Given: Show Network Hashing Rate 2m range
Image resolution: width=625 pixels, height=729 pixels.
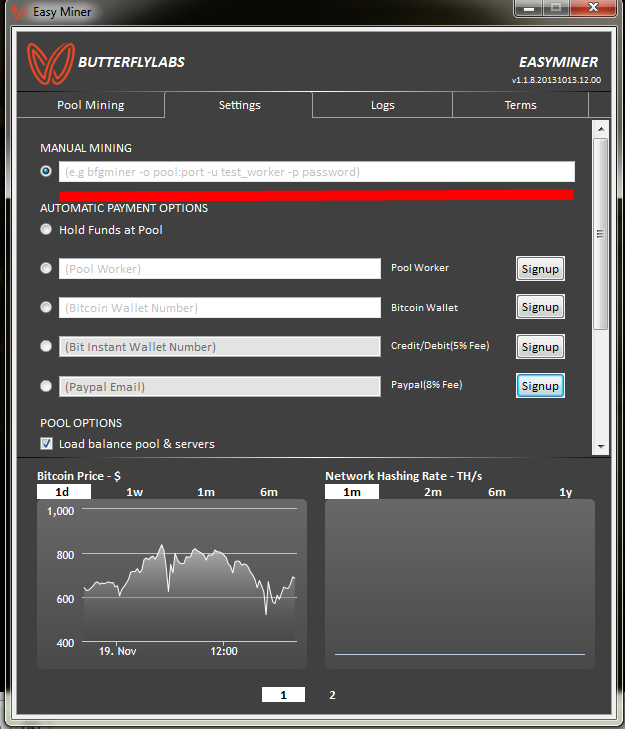Looking at the screenshot, I should coord(433,492).
